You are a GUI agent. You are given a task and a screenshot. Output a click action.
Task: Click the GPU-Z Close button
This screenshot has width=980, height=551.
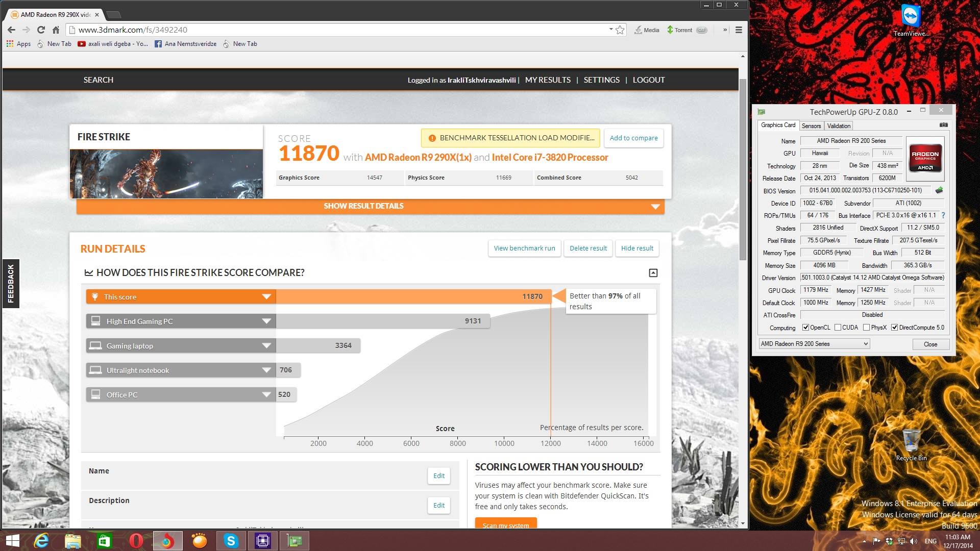pyautogui.click(x=930, y=344)
